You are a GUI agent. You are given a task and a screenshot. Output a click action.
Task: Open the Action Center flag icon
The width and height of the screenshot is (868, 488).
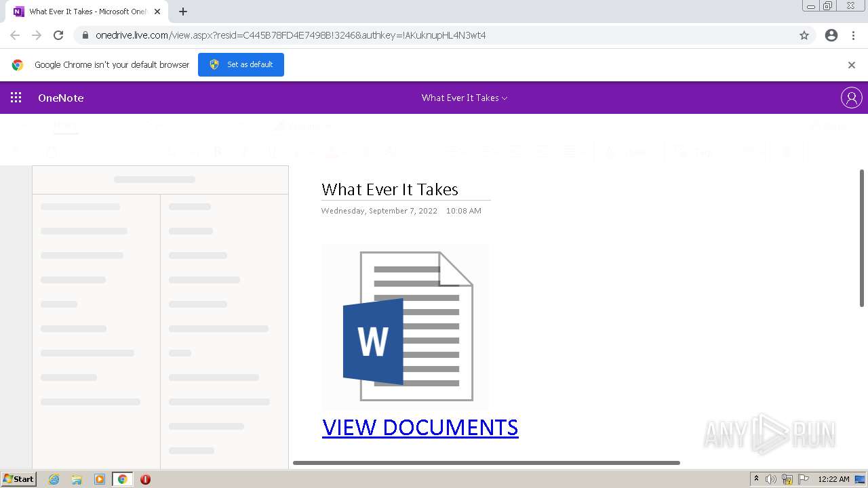tap(804, 479)
